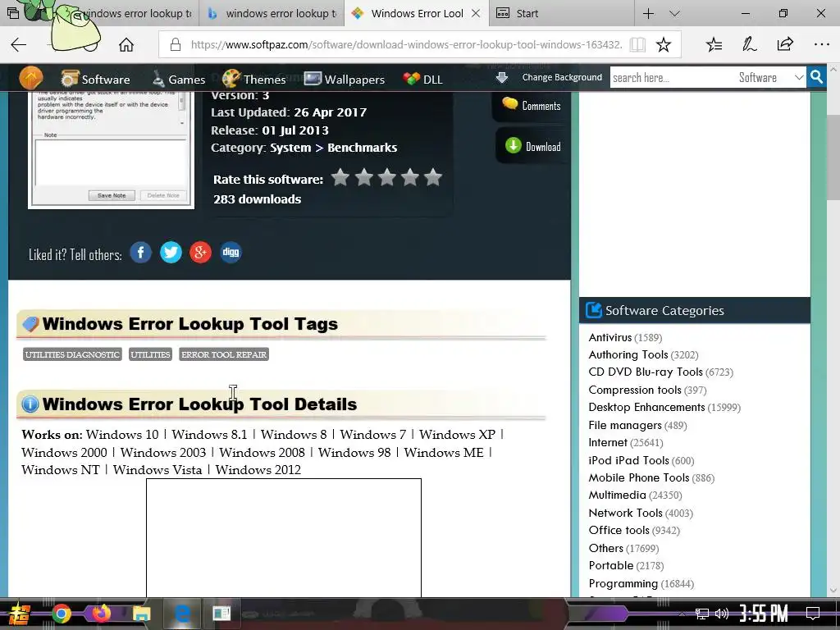The width and height of the screenshot is (840, 630).
Task: Open the Software search category dropdown
Action: click(x=771, y=77)
